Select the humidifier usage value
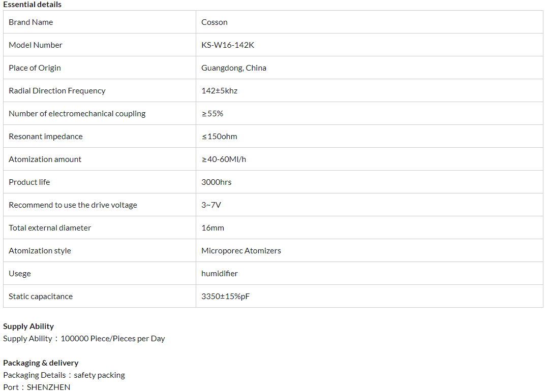548x392 pixels. coord(220,274)
